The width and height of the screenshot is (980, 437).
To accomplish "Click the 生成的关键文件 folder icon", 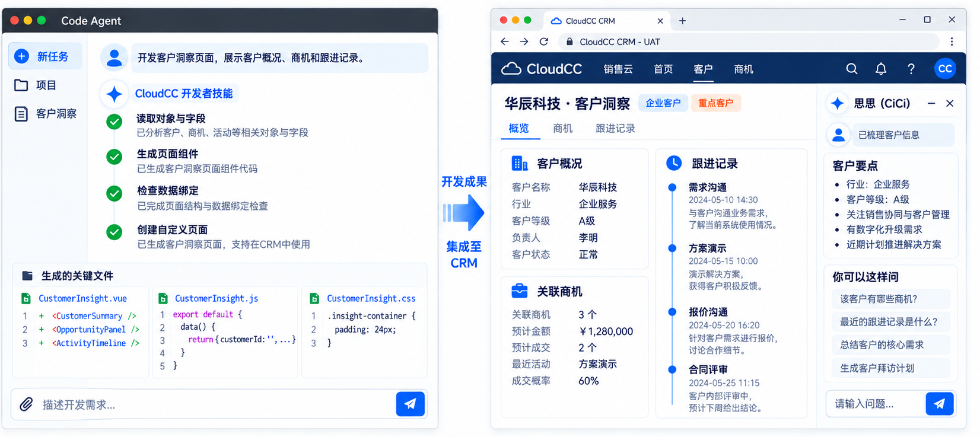I will point(27,276).
